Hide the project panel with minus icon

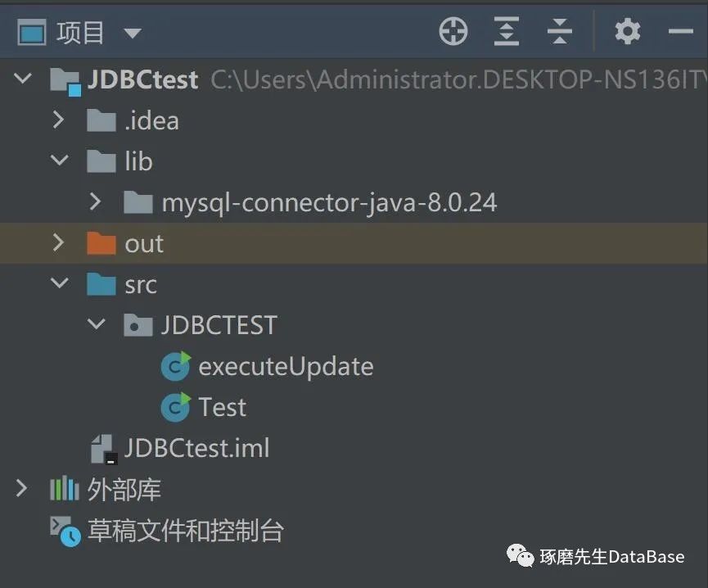click(680, 32)
